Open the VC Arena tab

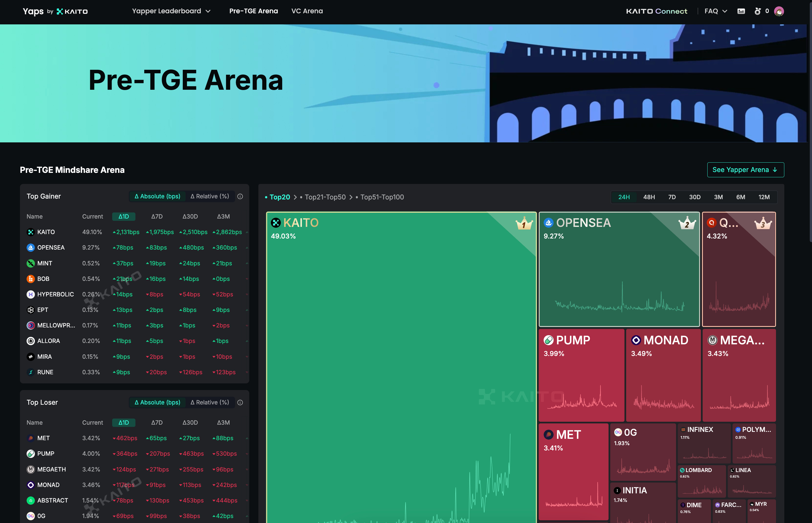point(307,11)
